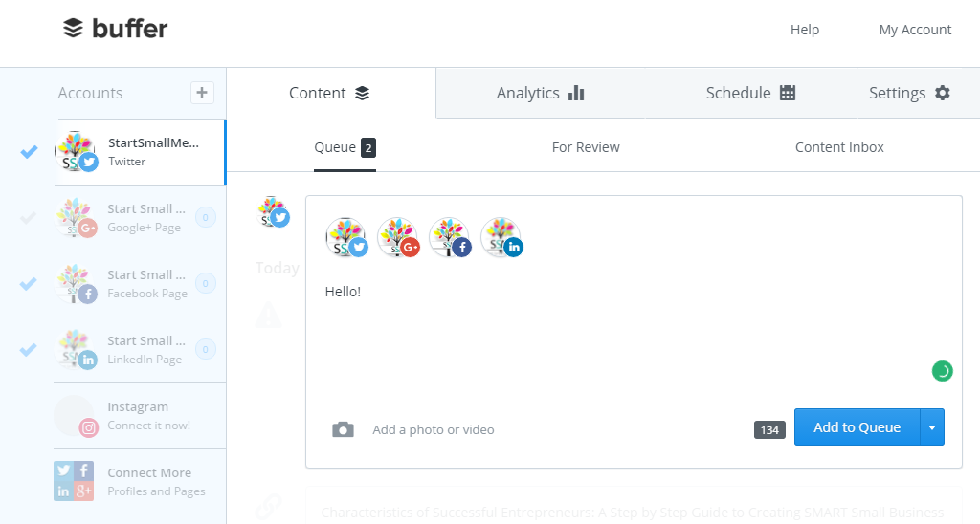This screenshot has height=524, width=980.
Task: Toggle the Twitter profile avatar in composer
Action: coord(346,238)
